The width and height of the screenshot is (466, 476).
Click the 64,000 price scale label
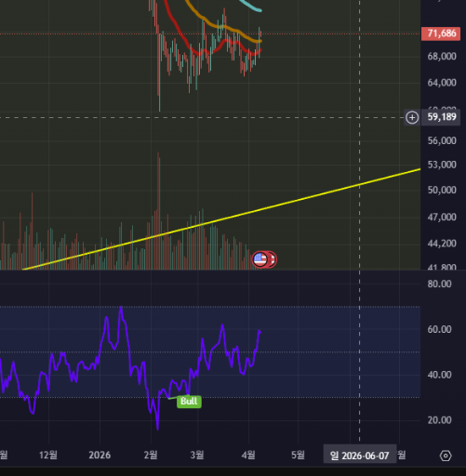pos(442,83)
